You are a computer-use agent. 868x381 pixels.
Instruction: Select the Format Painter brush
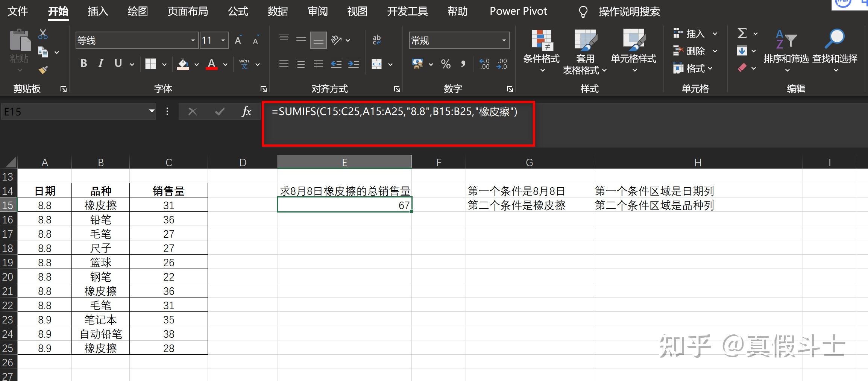[x=43, y=70]
